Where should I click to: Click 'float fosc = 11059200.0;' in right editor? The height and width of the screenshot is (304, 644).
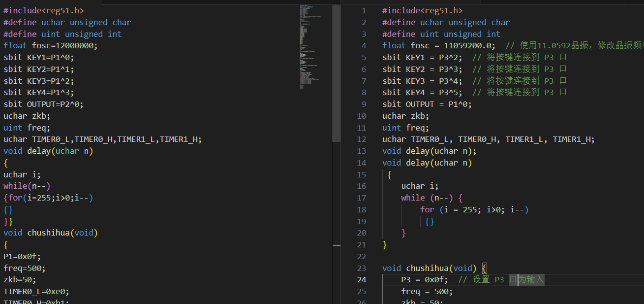[439, 46]
